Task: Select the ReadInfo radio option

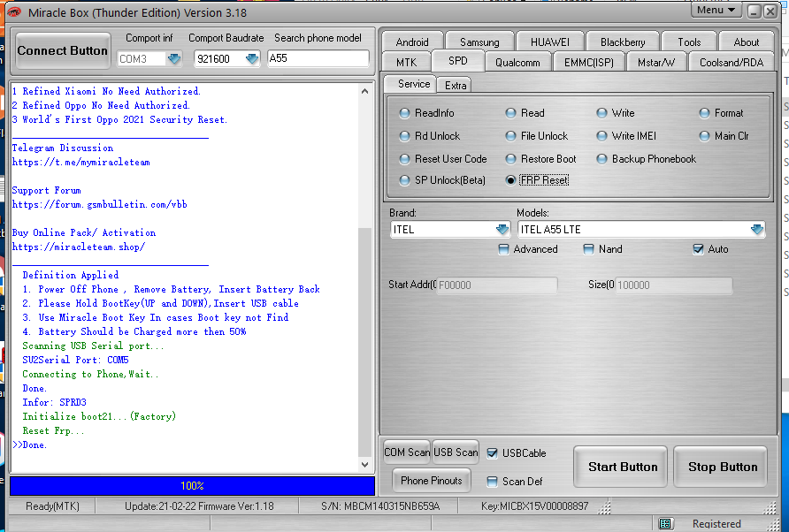Action: point(404,113)
